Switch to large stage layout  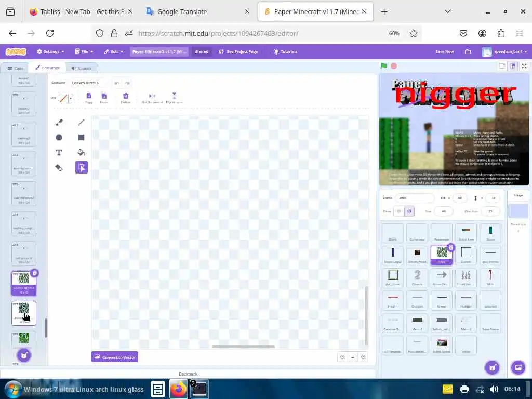[x=513, y=66]
